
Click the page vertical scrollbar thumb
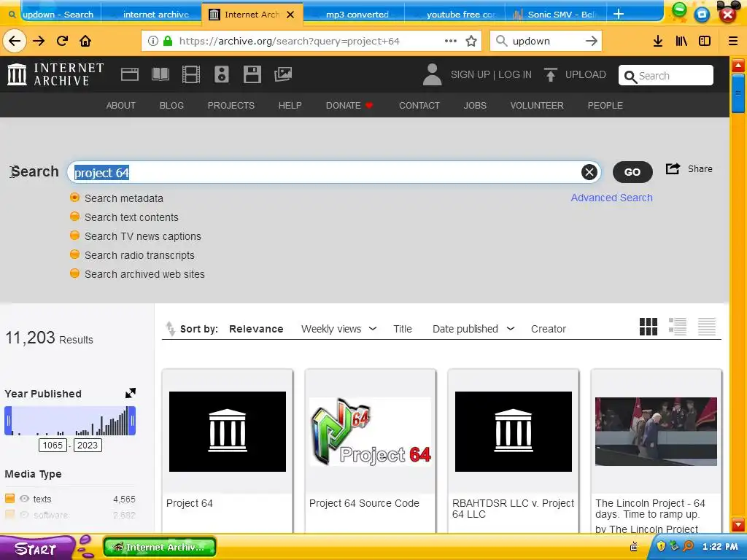click(x=738, y=93)
